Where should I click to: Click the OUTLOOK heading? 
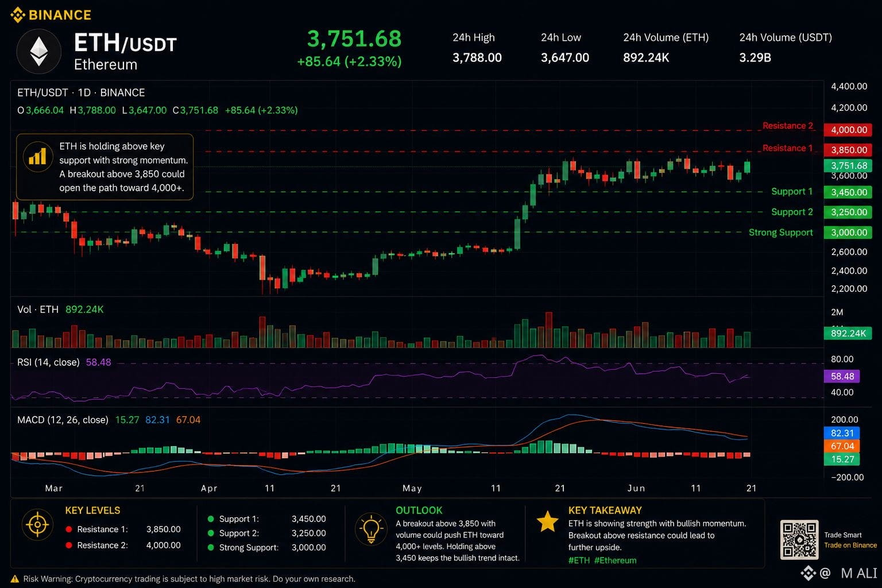click(419, 510)
